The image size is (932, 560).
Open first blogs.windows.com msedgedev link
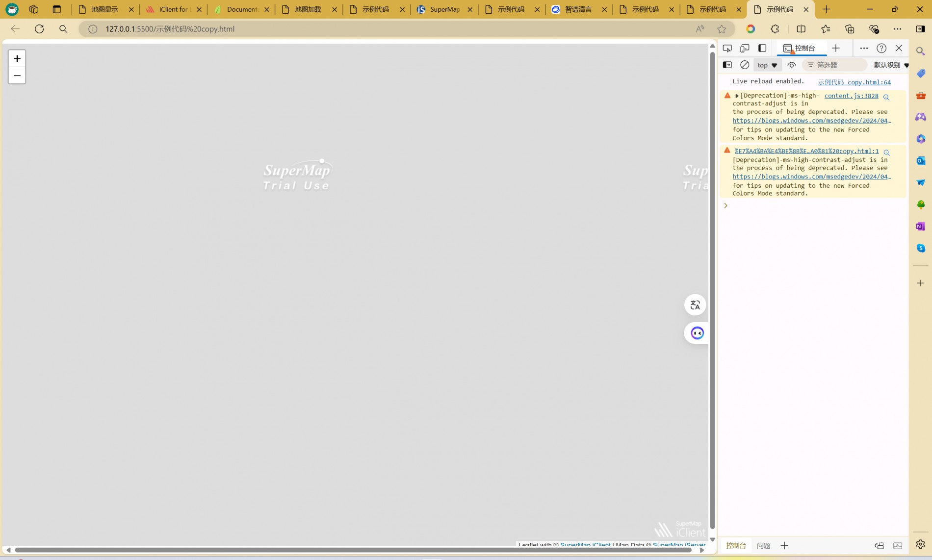pos(811,121)
